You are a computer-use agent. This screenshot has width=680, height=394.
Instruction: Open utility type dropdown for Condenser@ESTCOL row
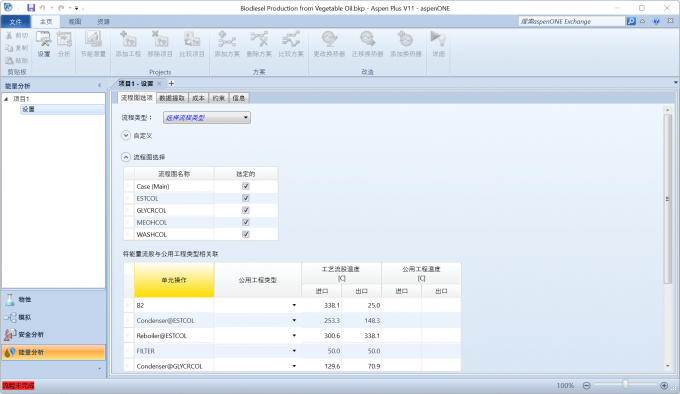coord(294,321)
